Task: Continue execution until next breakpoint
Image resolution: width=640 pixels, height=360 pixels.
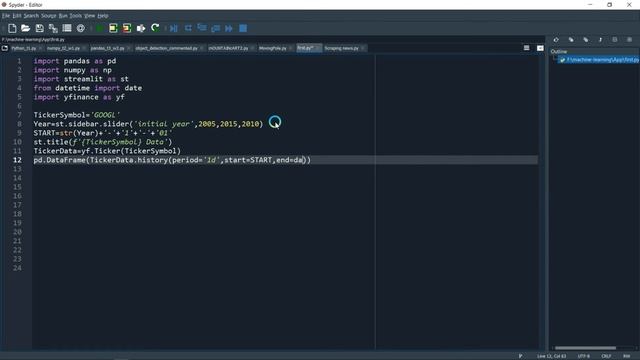Action: point(229,28)
